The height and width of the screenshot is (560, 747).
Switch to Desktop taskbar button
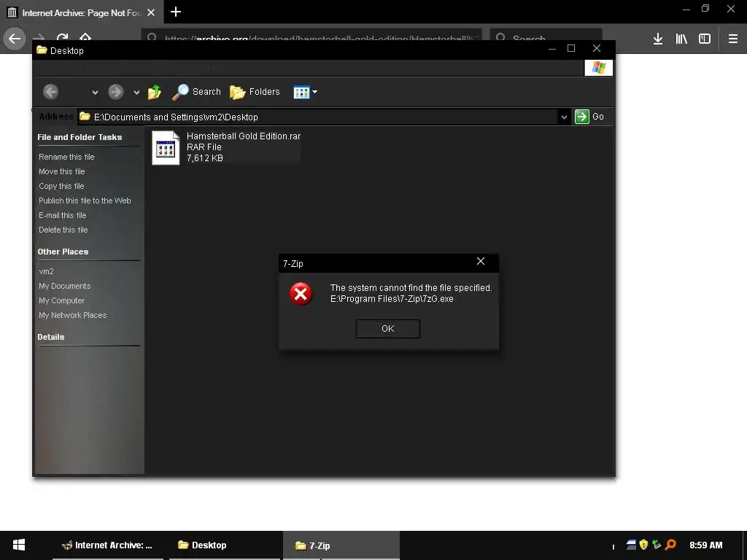pyautogui.click(x=225, y=545)
